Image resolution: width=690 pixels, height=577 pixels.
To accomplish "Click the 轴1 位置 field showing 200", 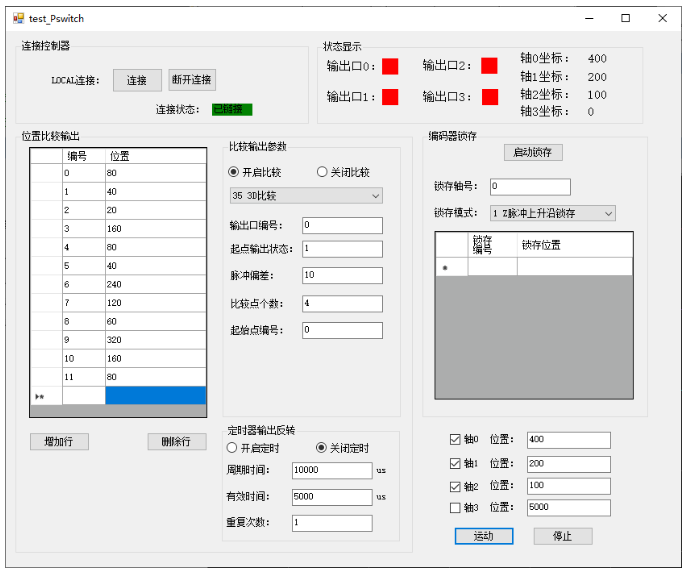I will click(x=569, y=464).
